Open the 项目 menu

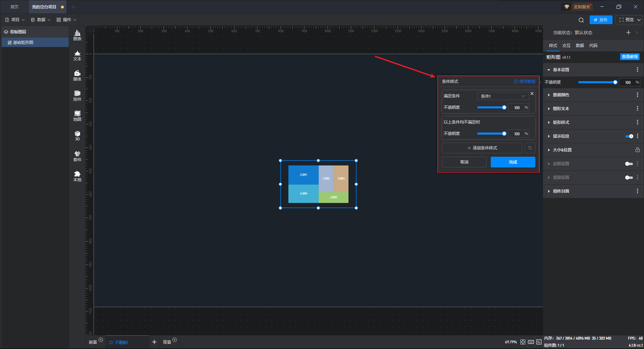pyautogui.click(x=15, y=20)
